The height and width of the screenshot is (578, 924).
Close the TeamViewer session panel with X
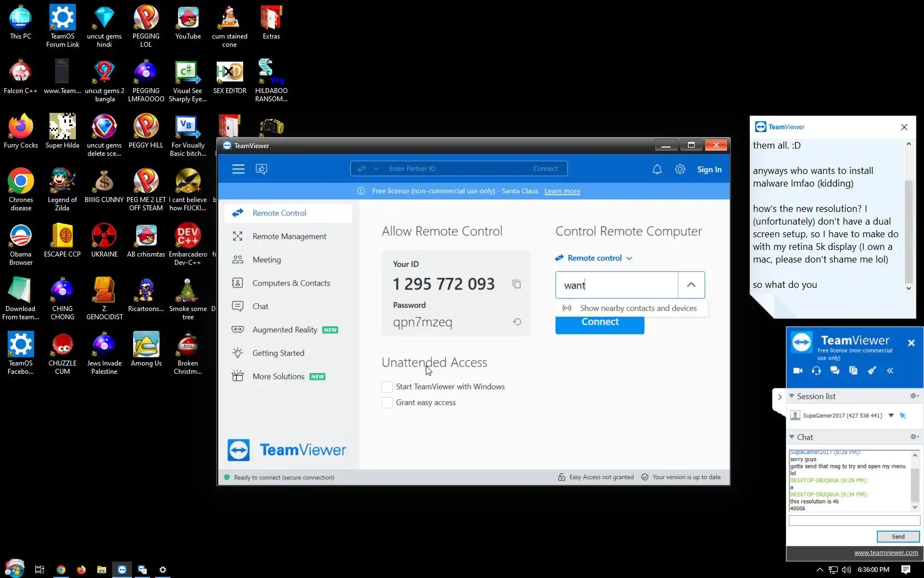911,342
